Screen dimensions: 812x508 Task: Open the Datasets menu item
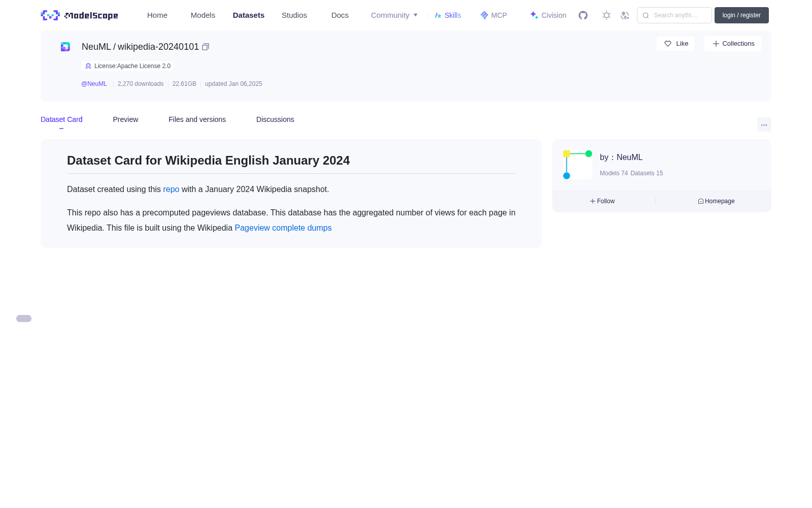(249, 15)
